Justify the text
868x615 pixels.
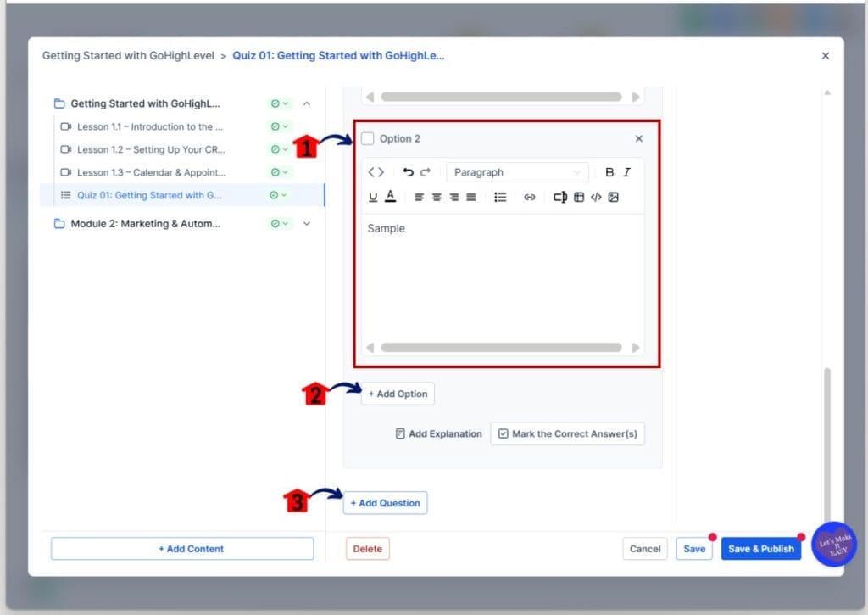471,198
